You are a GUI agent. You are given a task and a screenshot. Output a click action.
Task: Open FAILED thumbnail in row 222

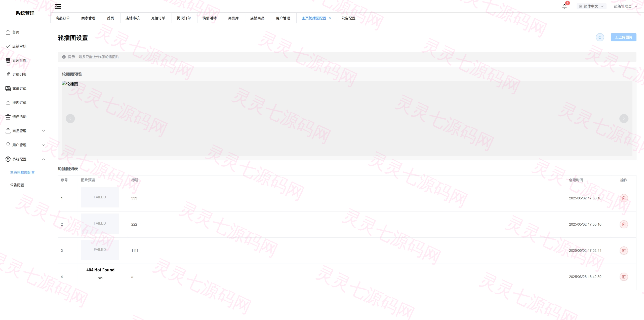[x=100, y=224]
